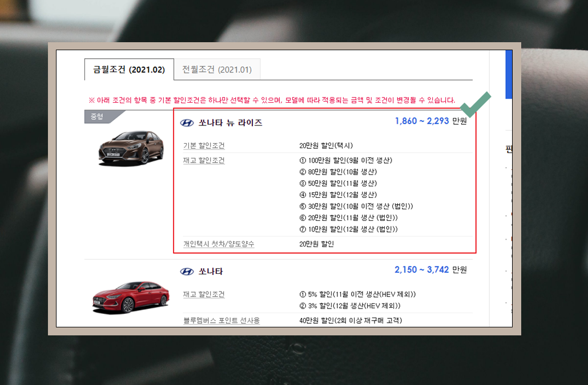Click ② 80만원 할인(10월 생산) row
Image resolution: width=588 pixels, height=385 pixels.
pyautogui.click(x=338, y=172)
